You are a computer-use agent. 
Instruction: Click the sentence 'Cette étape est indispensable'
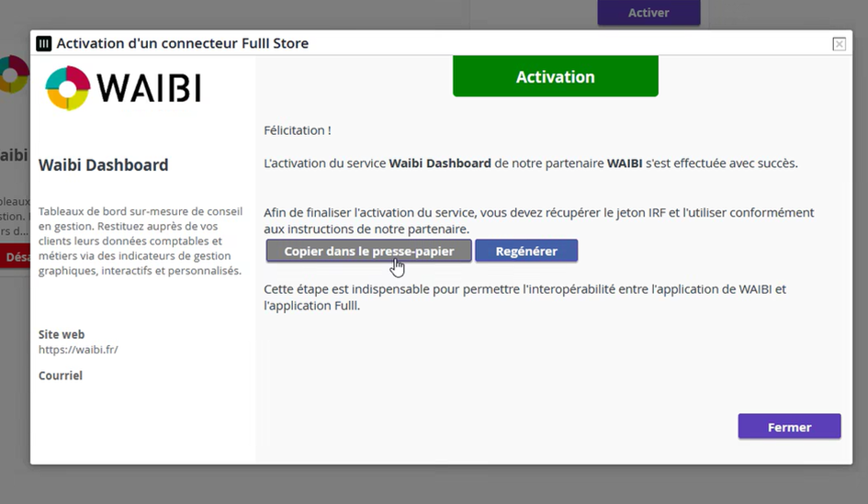[524, 297]
